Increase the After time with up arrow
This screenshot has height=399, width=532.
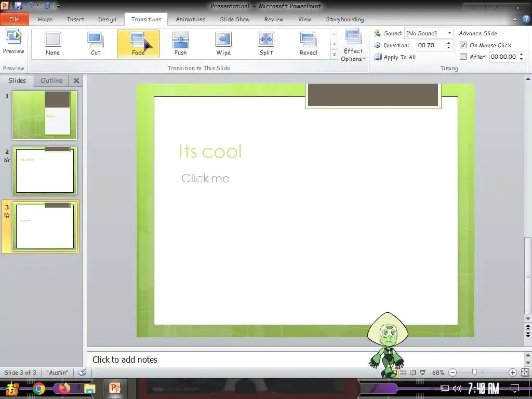click(x=521, y=54)
